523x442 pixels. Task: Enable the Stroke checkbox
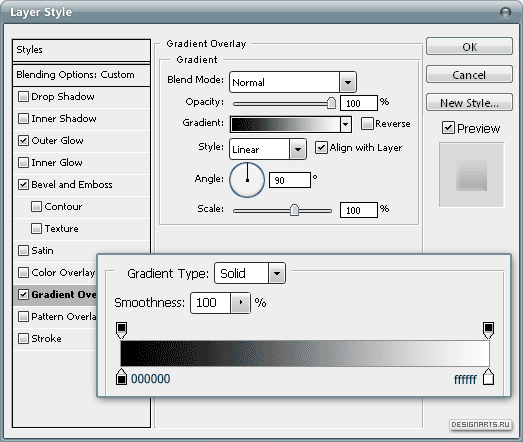(23, 339)
